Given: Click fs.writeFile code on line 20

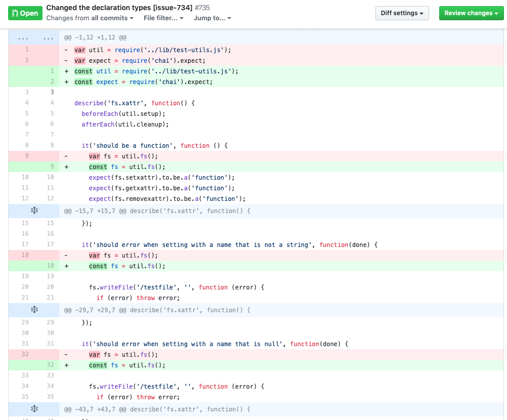Looking at the screenshot, I should pos(177,287).
